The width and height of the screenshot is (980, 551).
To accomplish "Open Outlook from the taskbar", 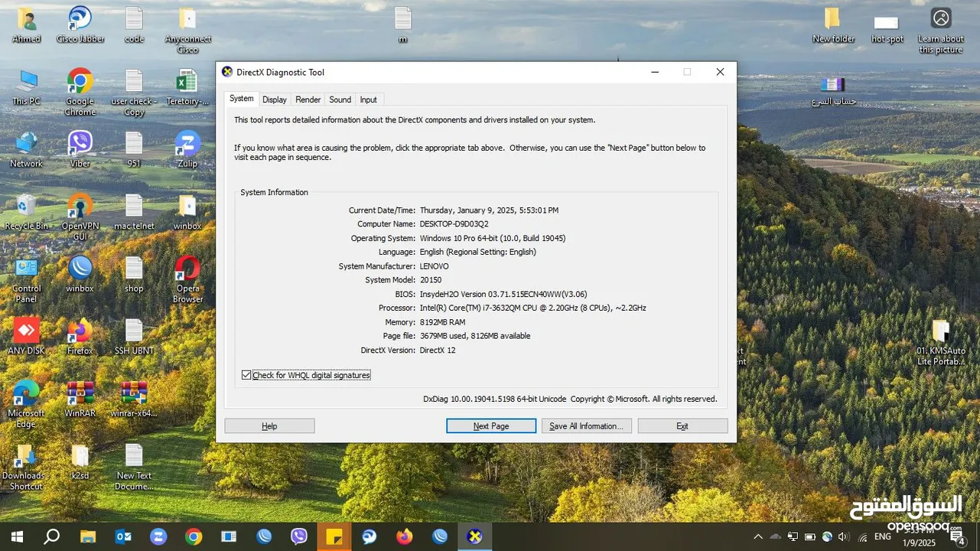I will (122, 536).
